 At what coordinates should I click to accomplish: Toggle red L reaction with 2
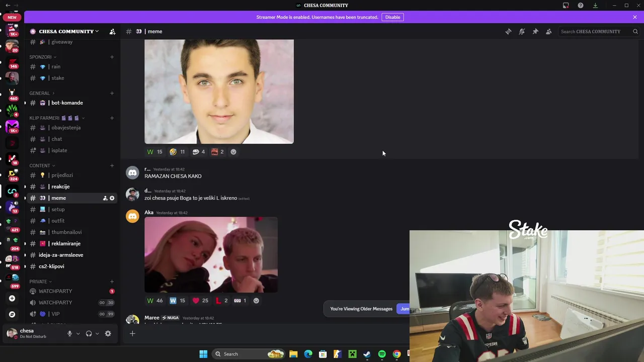point(222,301)
